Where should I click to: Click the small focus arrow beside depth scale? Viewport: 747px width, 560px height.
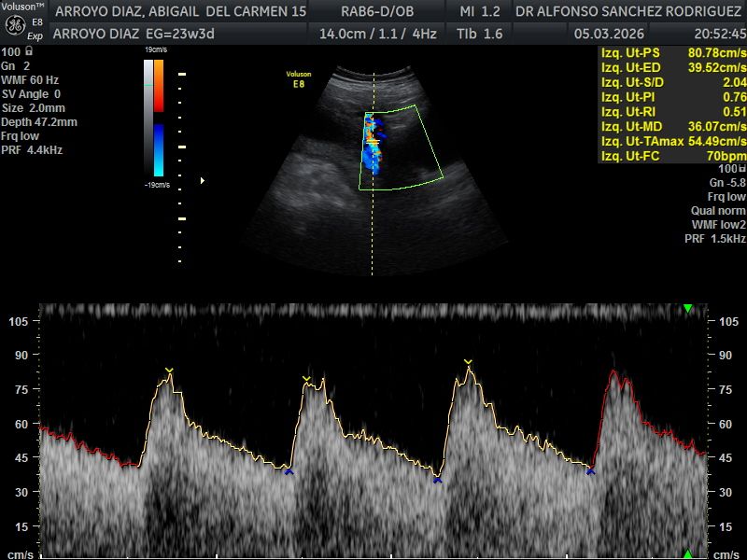pyautogui.click(x=203, y=180)
